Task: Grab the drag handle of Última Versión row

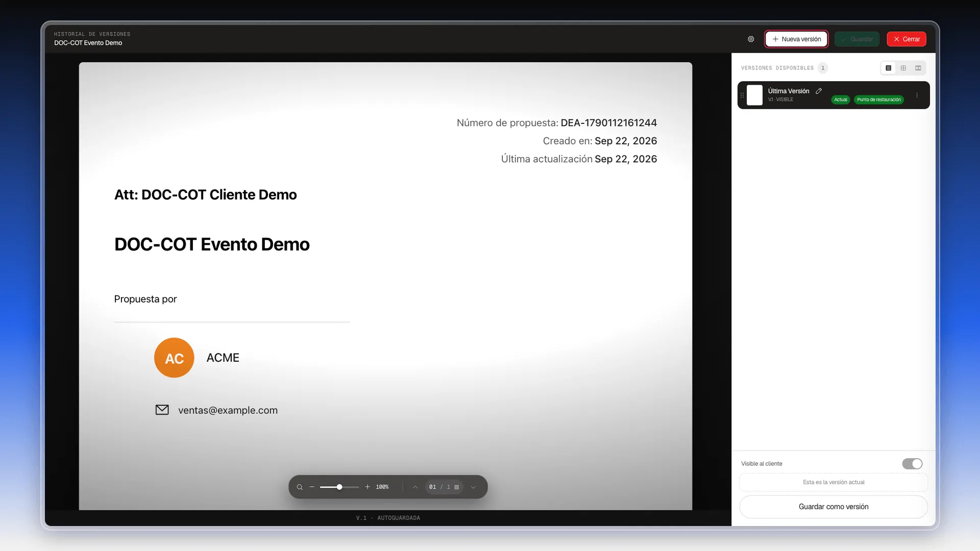Action: (x=742, y=95)
